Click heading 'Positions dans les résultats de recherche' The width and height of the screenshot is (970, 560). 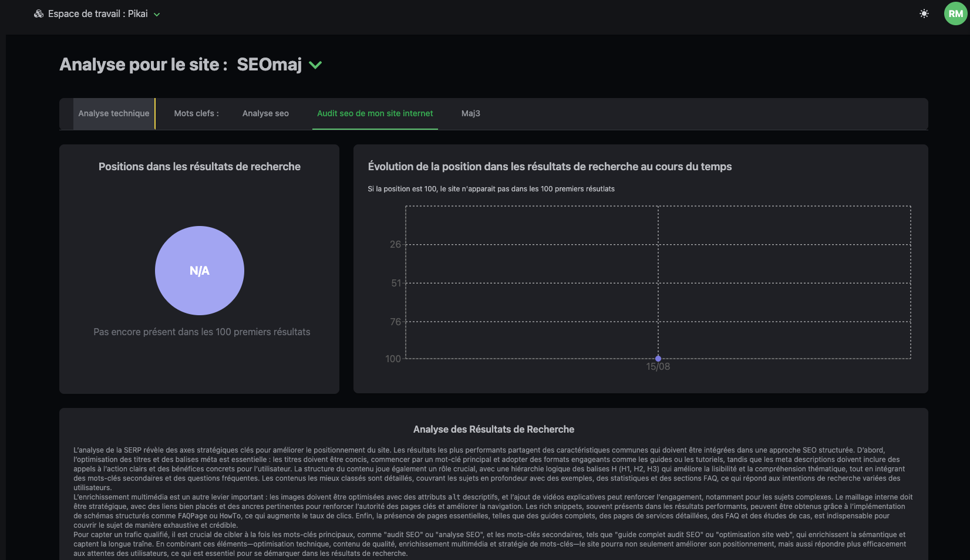coord(200,167)
